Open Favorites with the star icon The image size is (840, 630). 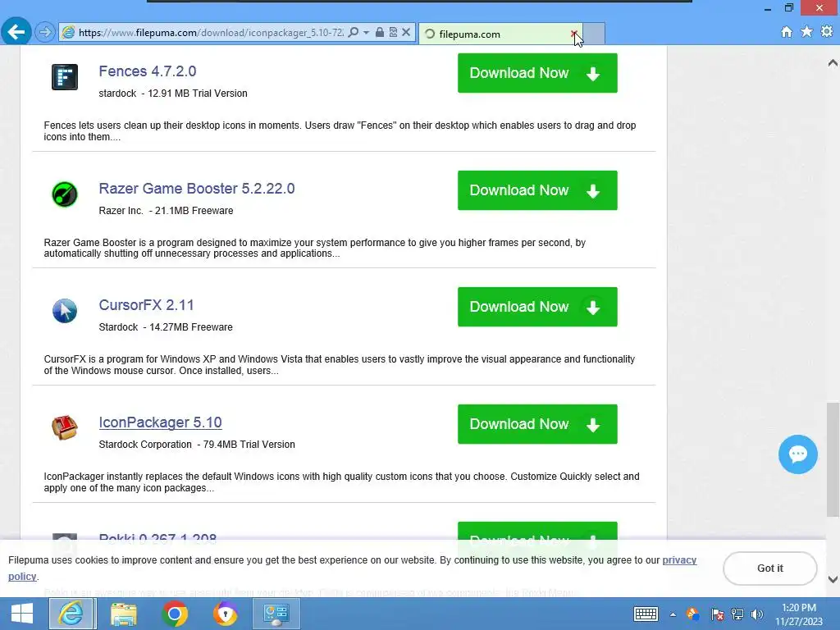coord(806,32)
